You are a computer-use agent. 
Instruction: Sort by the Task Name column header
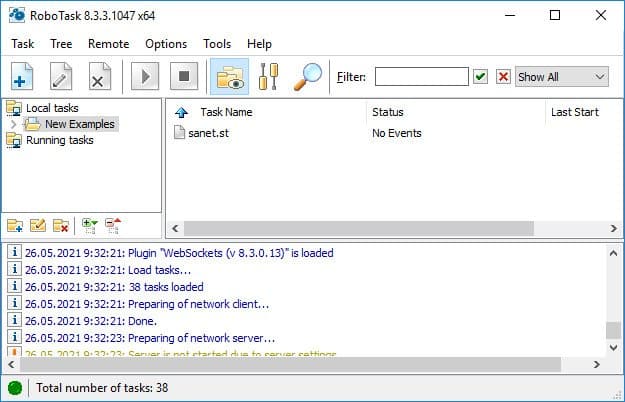(x=226, y=112)
